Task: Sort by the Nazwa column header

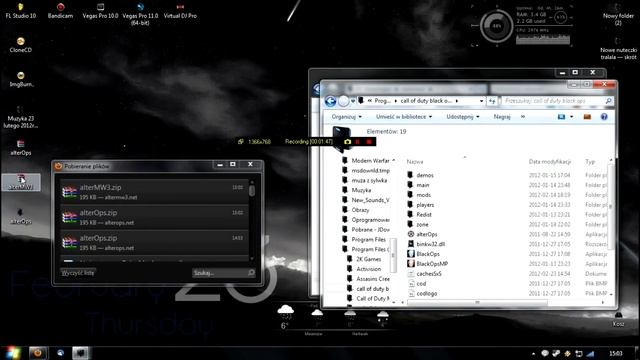Action: [415, 162]
